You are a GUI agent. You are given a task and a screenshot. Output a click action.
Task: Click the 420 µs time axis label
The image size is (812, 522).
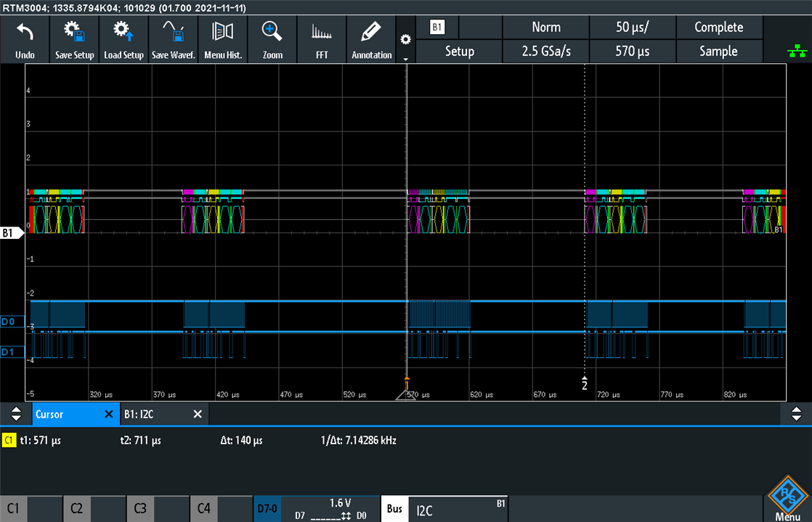click(228, 395)
